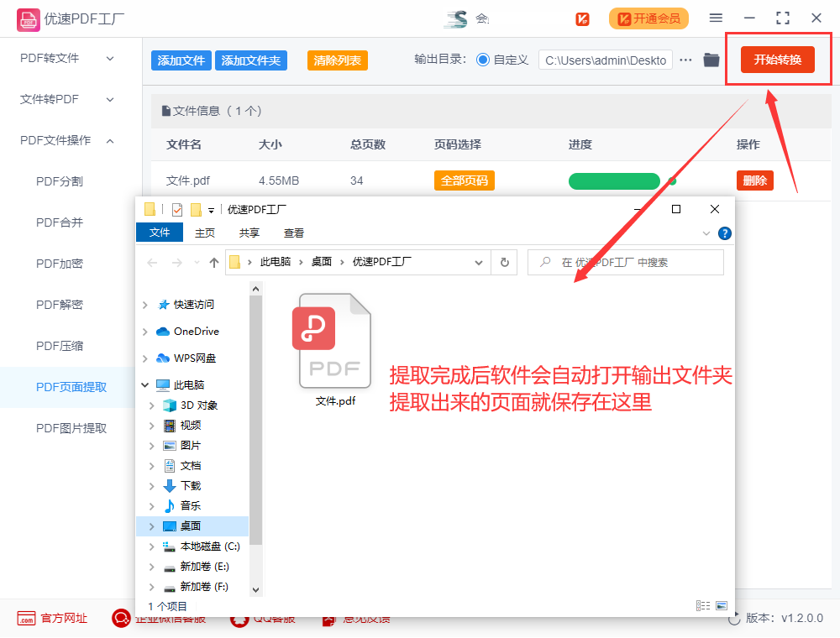This screenshot has width=840, height=638.
Task: Open the 查看 ribbon tab
Action: pos(293,233)
